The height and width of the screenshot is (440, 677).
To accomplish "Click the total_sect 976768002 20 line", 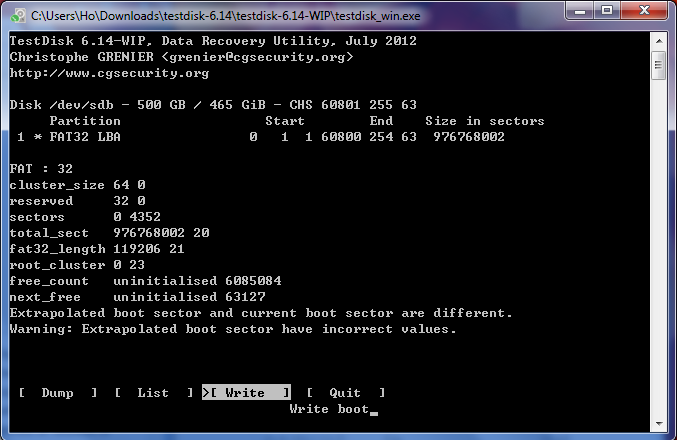I will coord(109,233).
